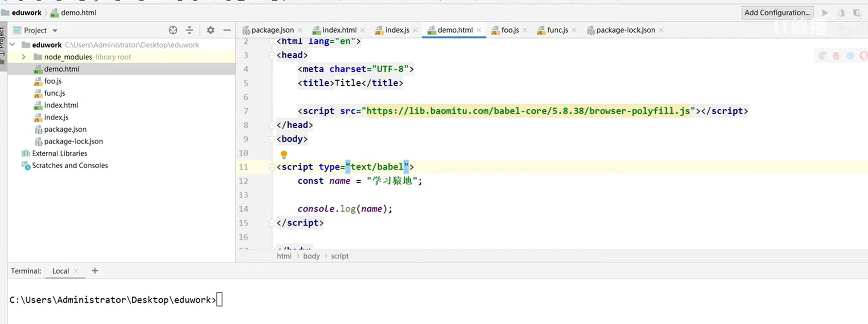Click the locate/scroll from source icon
The image size is (868, 324).
(173, 30)
